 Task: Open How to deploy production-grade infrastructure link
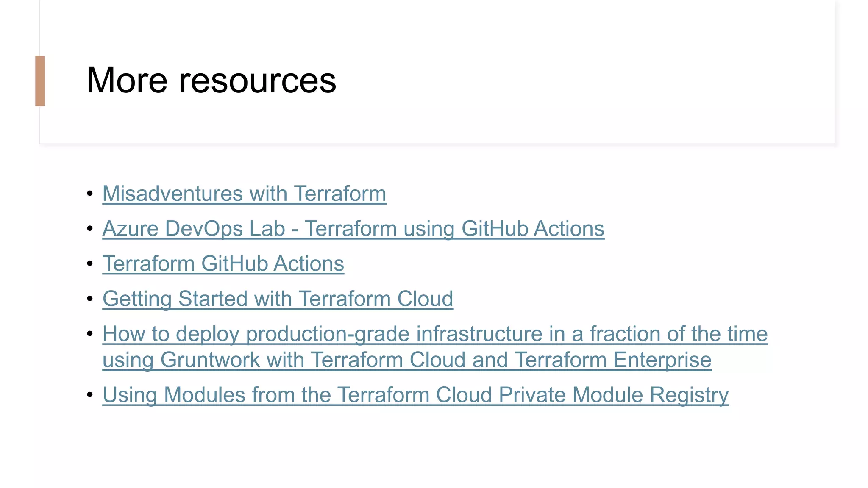click(435, 334)
